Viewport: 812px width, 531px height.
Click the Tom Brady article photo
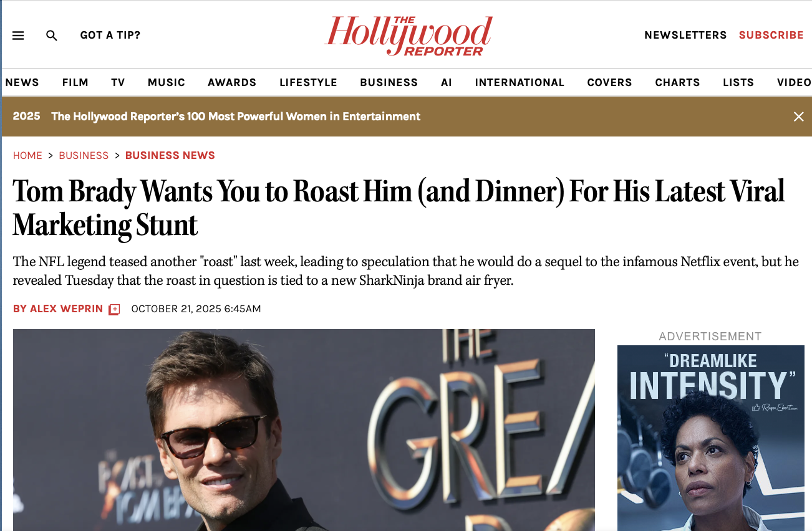click(304, 430)
